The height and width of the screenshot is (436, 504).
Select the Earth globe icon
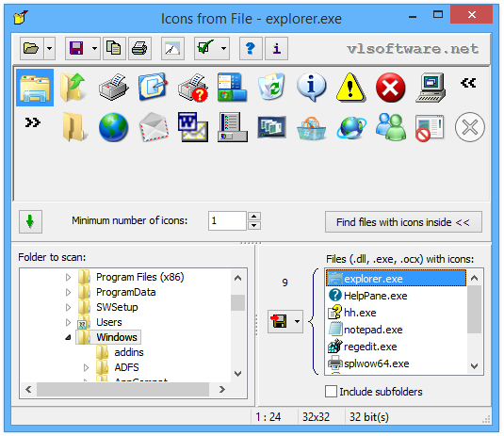[x=113, y=127]
